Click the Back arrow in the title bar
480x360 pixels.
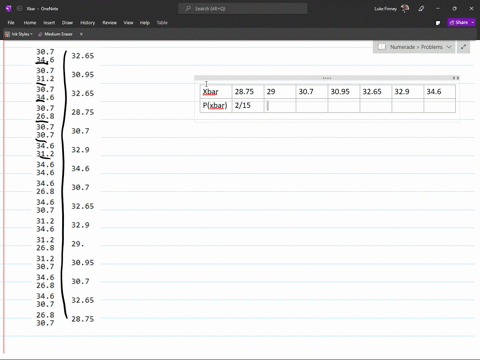(x=19, y=9)
